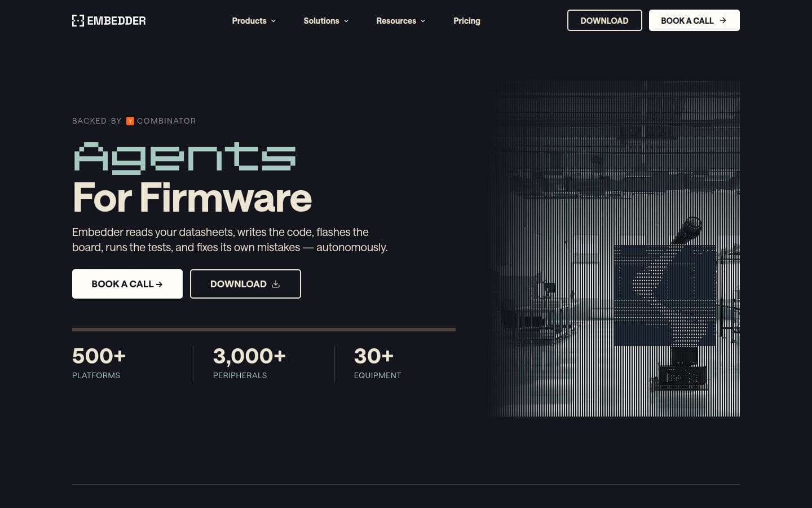
Task: Click the EMBEDDER wordmark text
Action: pyautogui.click(x=117, y=21)
